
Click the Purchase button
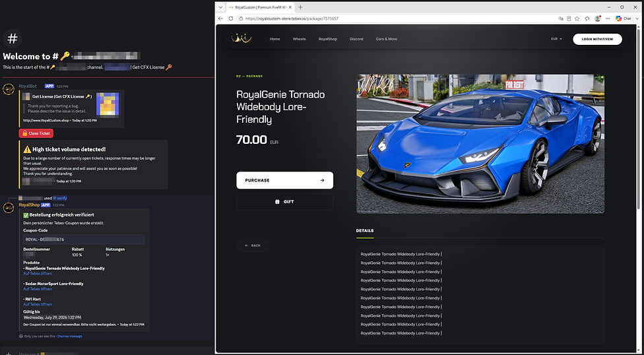point(284,180)
